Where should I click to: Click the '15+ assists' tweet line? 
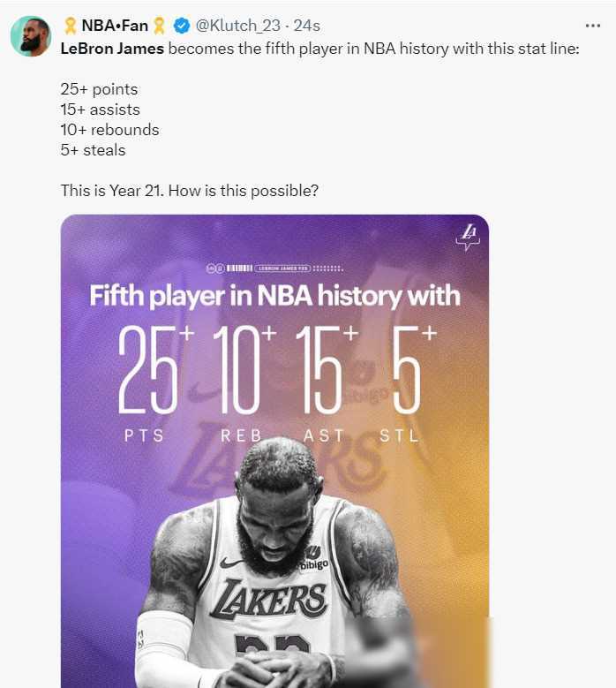tap(101, 110)
